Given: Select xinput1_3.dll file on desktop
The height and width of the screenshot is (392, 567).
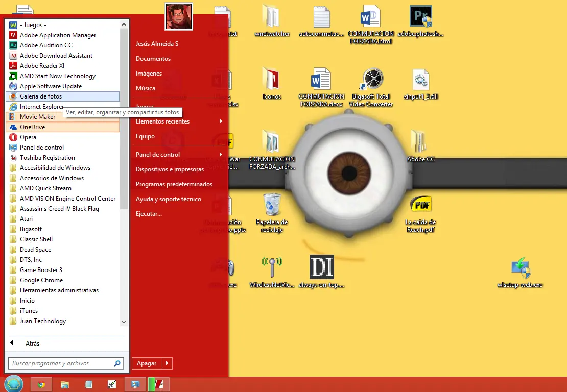Looking at the screenshot, I should pyautogui.click(x=420, y=84).
